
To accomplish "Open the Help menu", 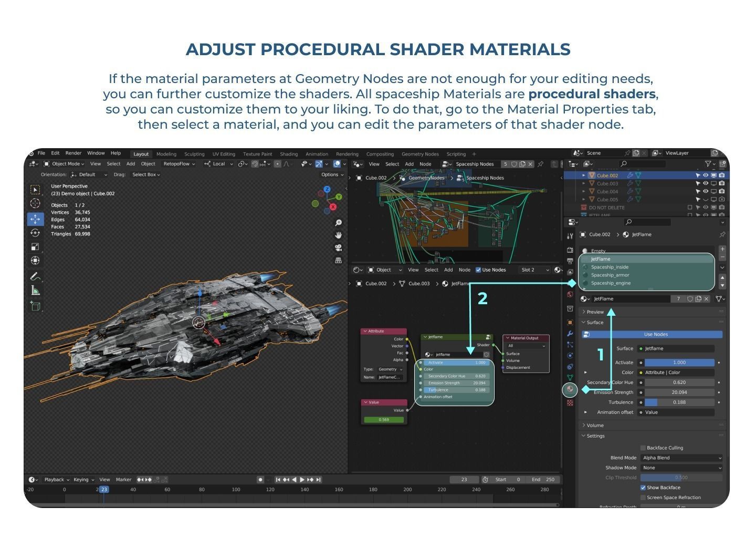I will 115,153.
